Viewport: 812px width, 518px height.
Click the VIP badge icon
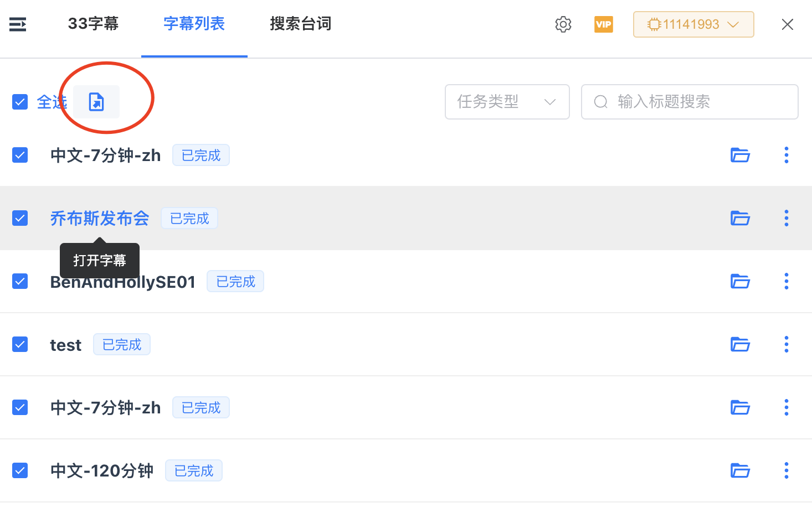(x=603, y=24)
